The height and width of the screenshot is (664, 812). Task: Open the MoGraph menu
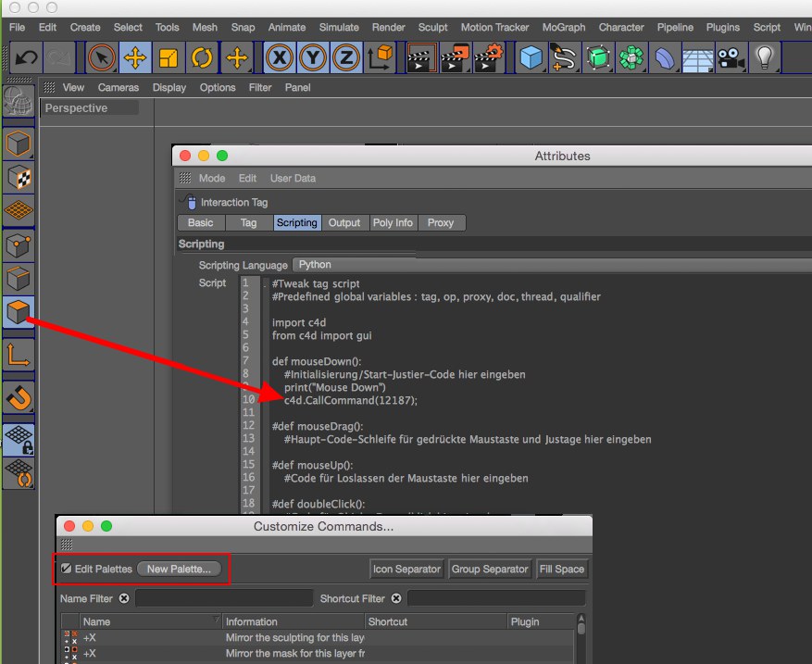pos(564,28)
